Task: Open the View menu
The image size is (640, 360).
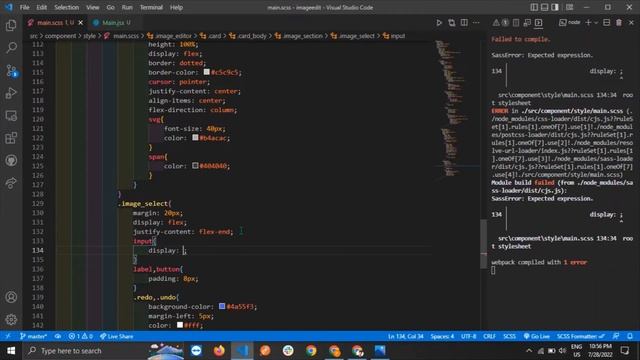Action: pos(93,7)
